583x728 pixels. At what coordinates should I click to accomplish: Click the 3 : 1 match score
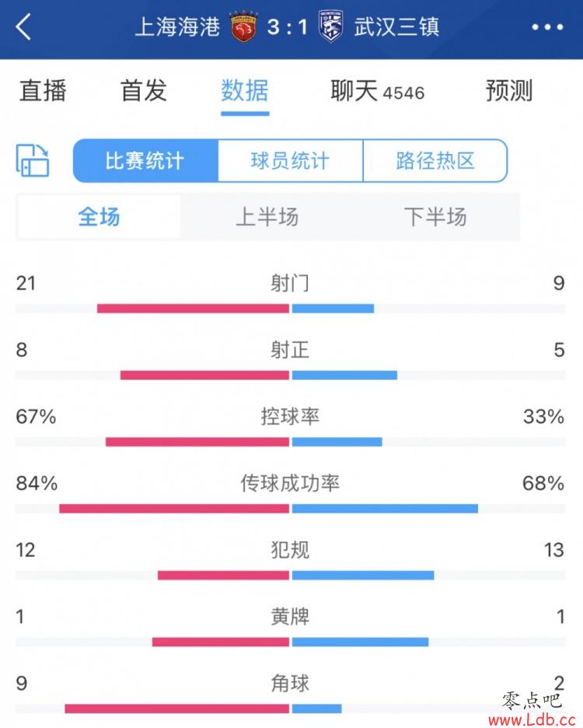pos(288,27)
